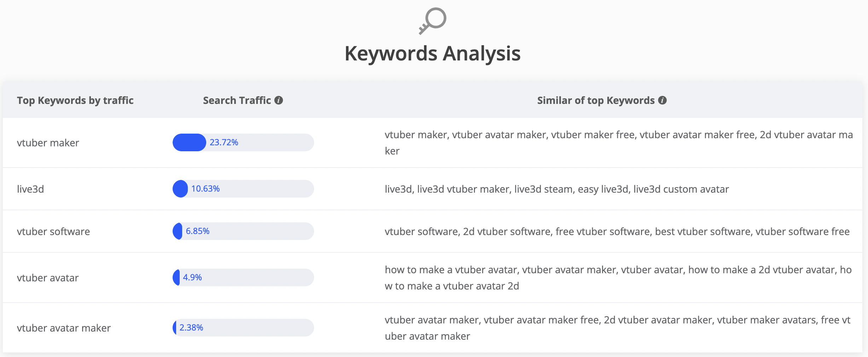Screen dimensions: 868x357
Task: Select the "vtuber avatar maker" keyword
Action: click(64, 328)
